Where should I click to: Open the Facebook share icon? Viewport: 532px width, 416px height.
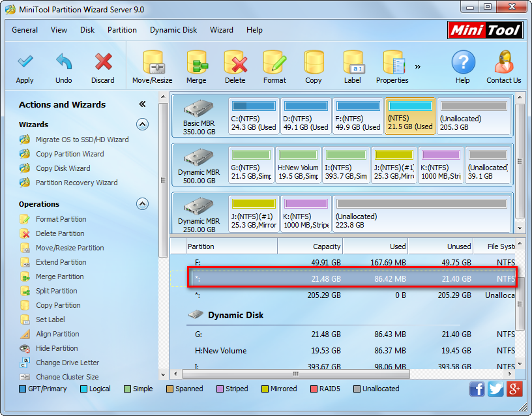click(477, 389)
